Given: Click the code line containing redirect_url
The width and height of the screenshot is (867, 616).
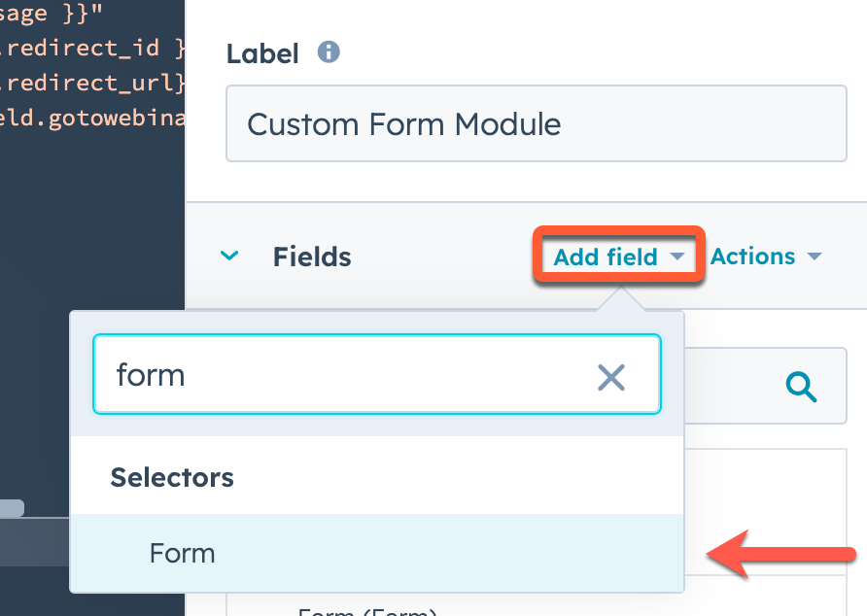Looking at the screenshot, I should tap(92, 83).
